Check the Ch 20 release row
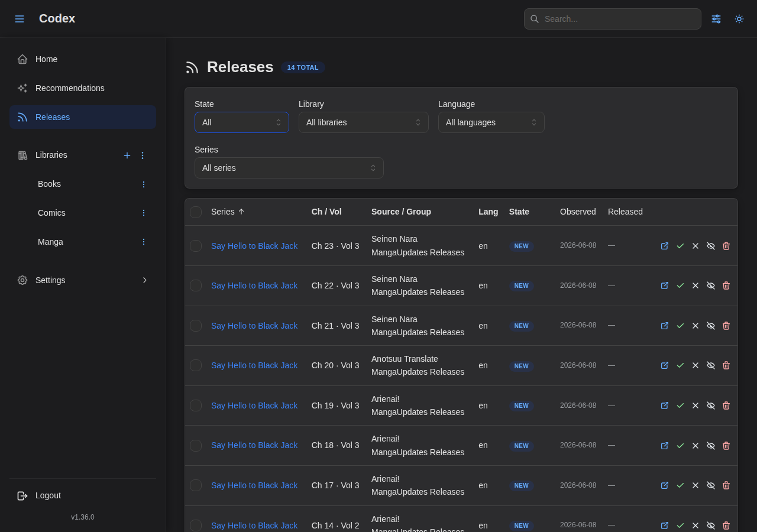Viewport: 757px width, 532px height. [196, 365]
